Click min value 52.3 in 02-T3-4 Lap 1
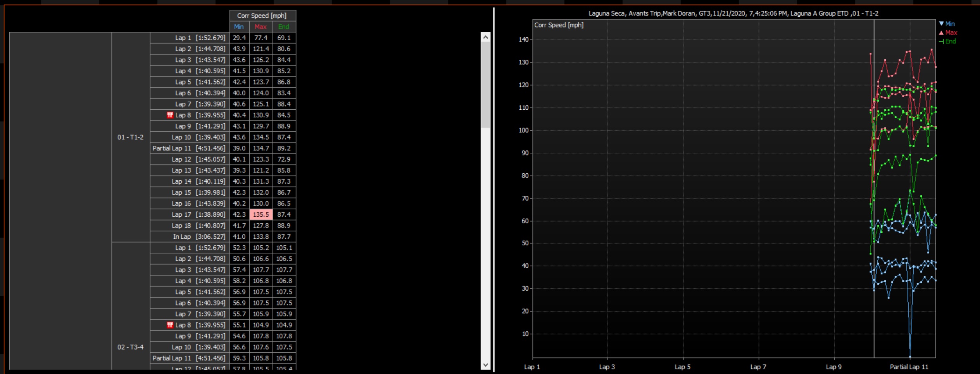 tap(239, 248)
